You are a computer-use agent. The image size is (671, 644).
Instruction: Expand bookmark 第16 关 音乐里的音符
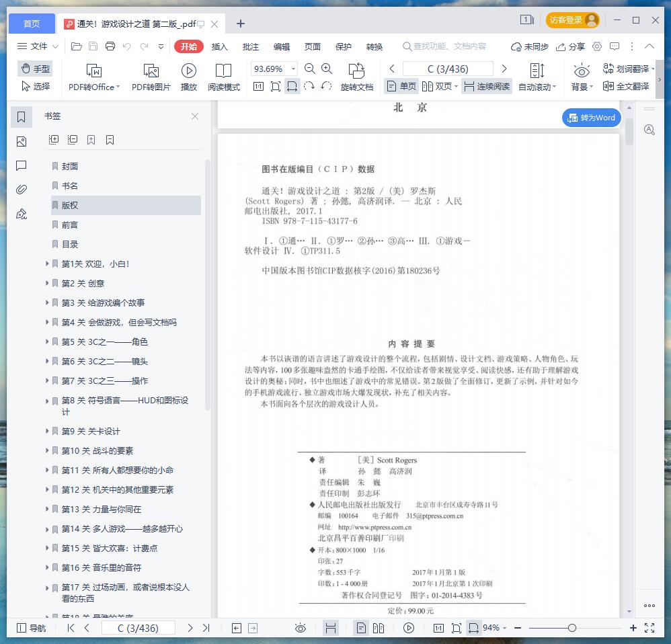[47, 567]
